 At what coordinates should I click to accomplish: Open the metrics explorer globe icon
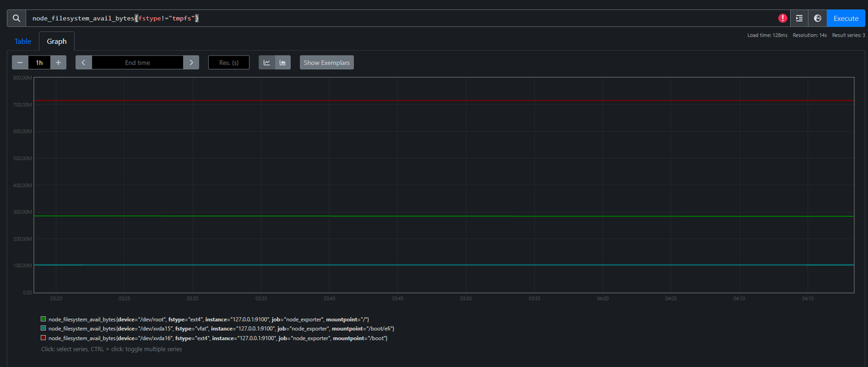(817, 18)
